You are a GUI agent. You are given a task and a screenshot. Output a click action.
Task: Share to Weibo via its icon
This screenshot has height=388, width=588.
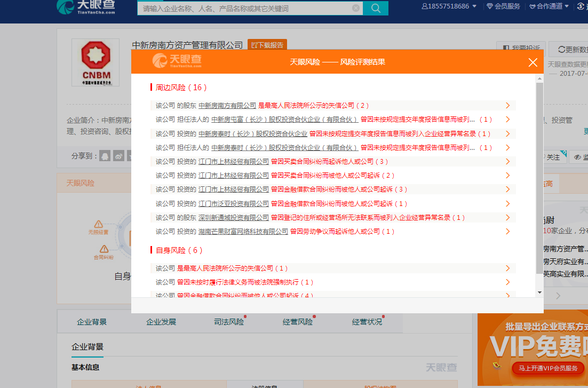click(x=119, y=156)
